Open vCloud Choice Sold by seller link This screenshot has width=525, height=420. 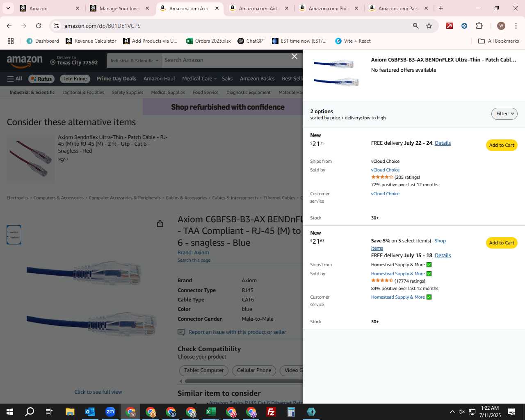point(385,170)
